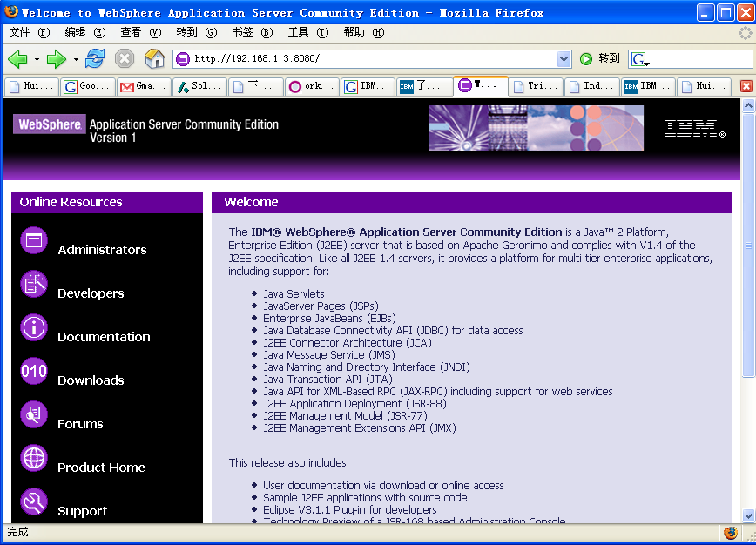
Task: Go to the Firefox home page icon
Action: (155, 59)
